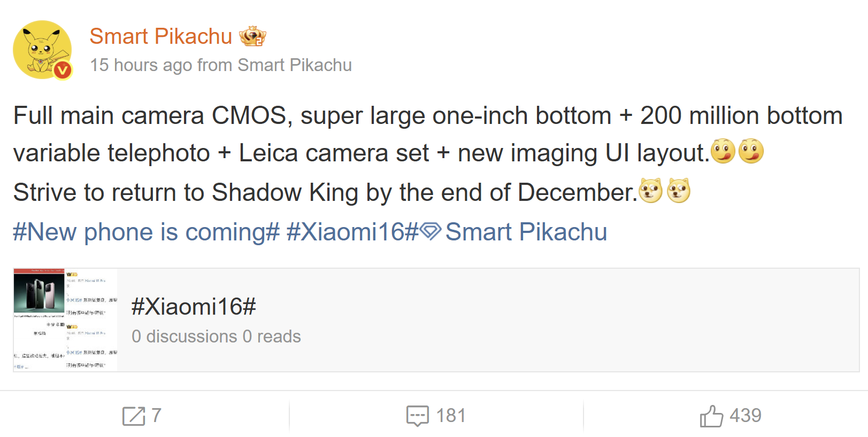The width and height of the screenshot is (868, 437).
Task: Open comments via the speech bubble icon
Action: click(417, 416)
